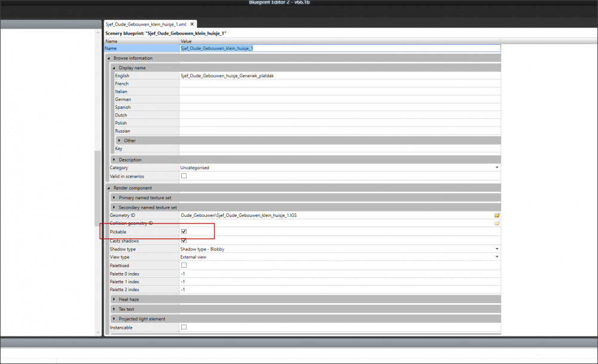
Task: Close the Sjef_Oude_Gebouwen_klein_huisje_1.xml tab
Action: point(192,25)
